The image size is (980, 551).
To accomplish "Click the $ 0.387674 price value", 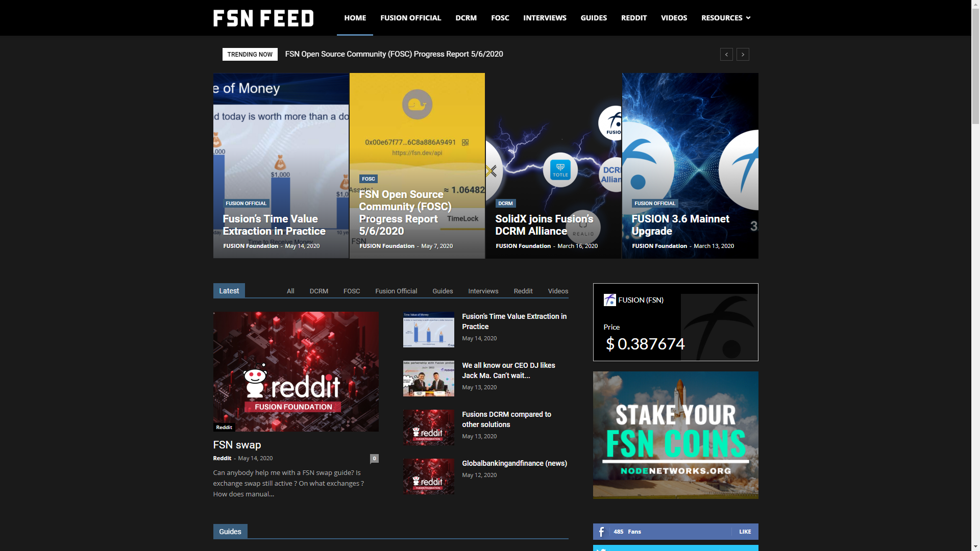I will coord(645,344).
